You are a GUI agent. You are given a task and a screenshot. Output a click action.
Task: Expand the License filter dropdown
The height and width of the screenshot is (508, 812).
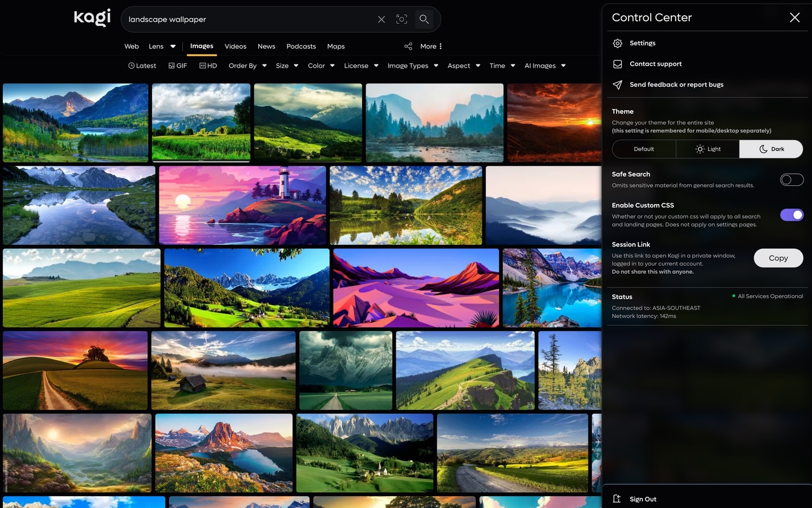pyautogui.click(x=361, y=66)
